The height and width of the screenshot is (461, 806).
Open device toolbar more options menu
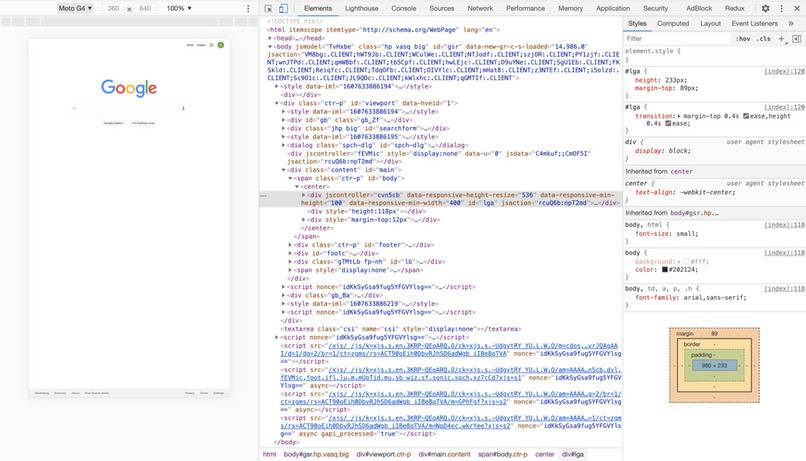click(x=248, y=9)
